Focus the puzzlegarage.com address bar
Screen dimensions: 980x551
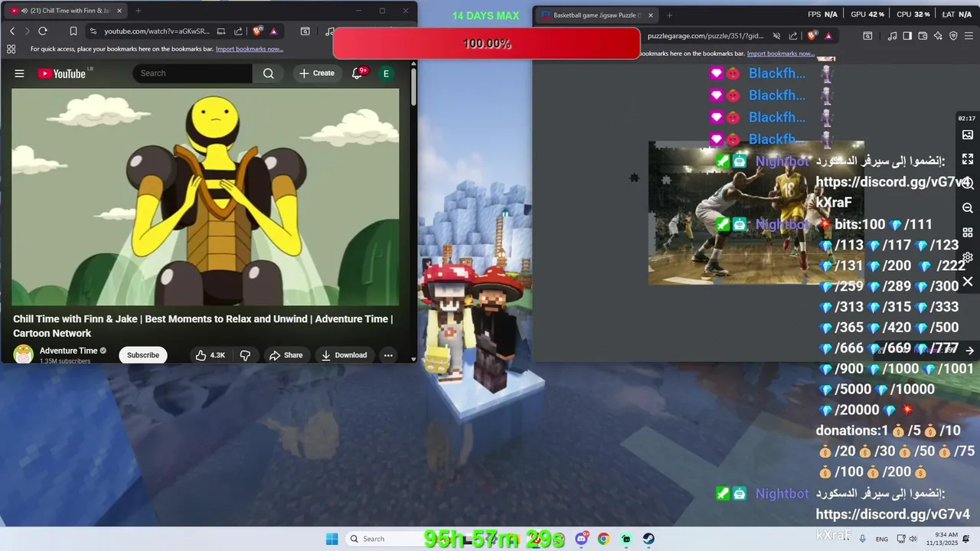pyautogui.click(x=705, y=36)
